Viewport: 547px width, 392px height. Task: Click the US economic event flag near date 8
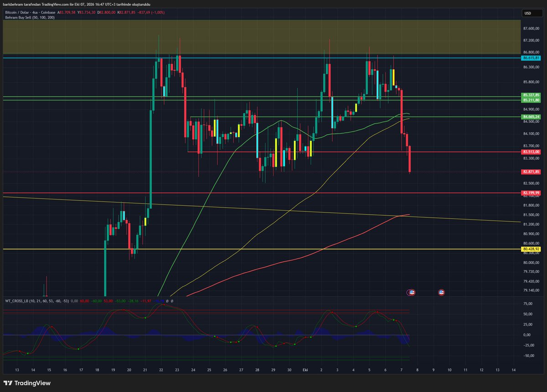pos(412,292)
